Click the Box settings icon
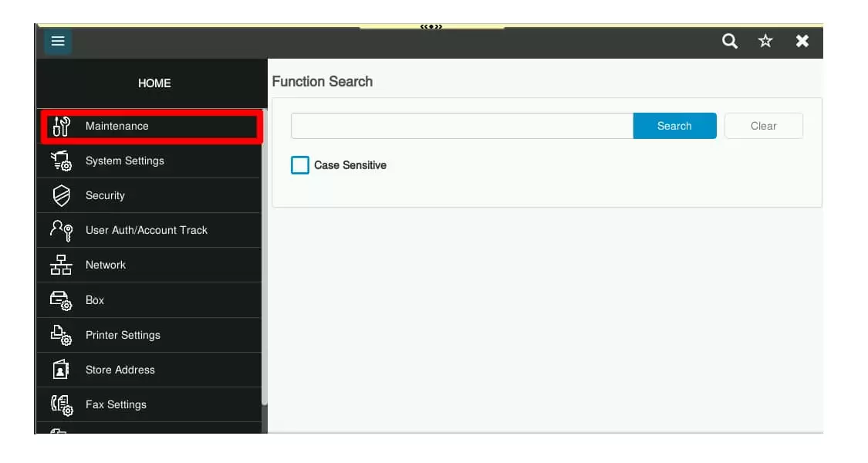 click(61, 300)
